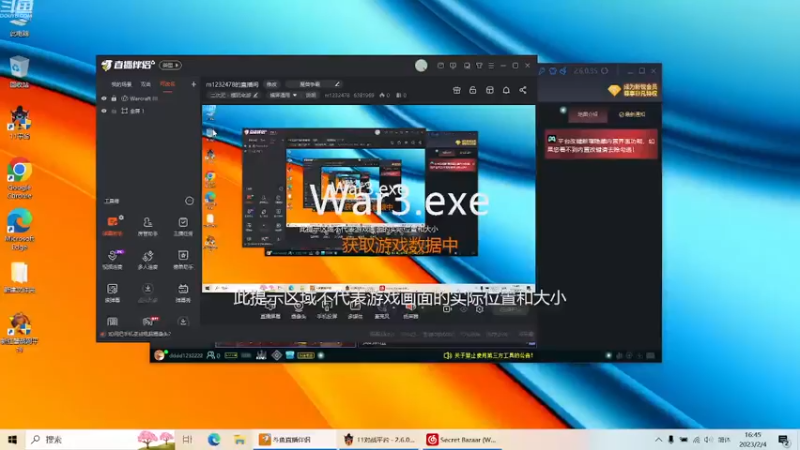Click the message icon in 直播伴侣 title bar

(453, 66)
